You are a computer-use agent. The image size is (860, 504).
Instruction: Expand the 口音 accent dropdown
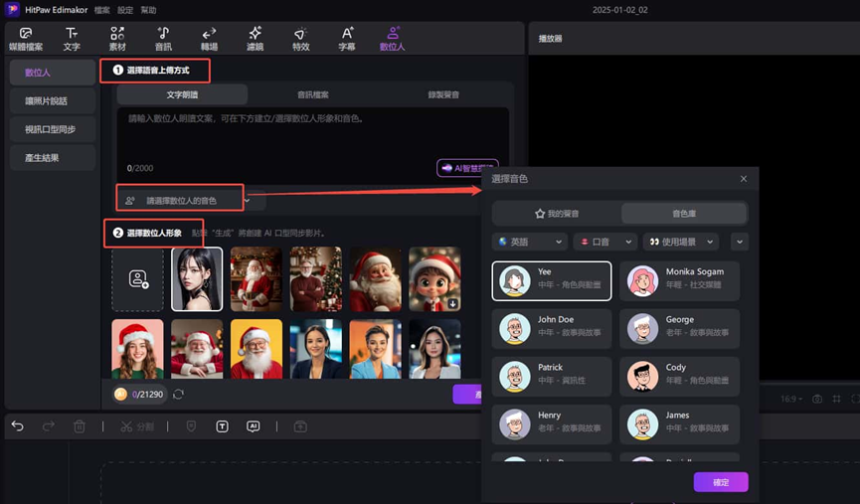click(603, 242)
